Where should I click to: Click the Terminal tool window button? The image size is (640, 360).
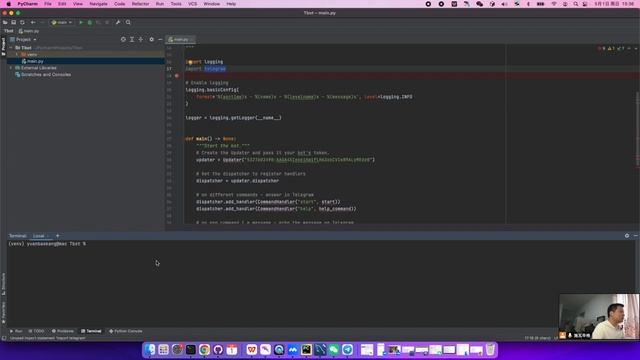(91, 331)
